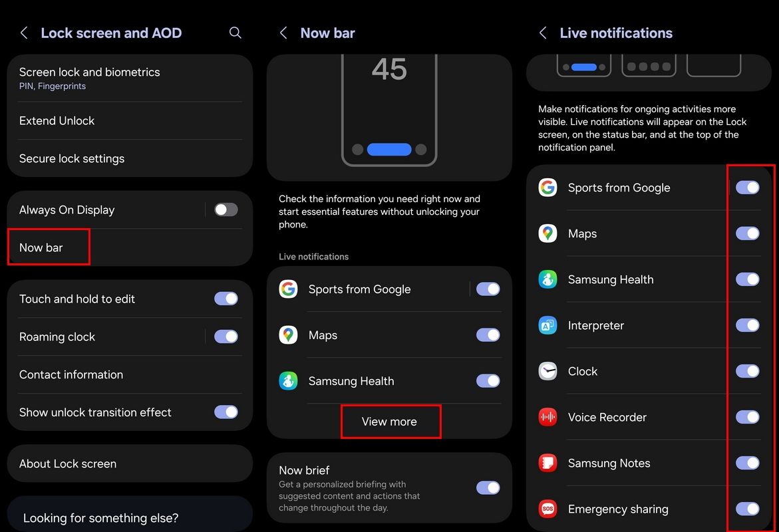Enable Always On Display

point(226,209)
